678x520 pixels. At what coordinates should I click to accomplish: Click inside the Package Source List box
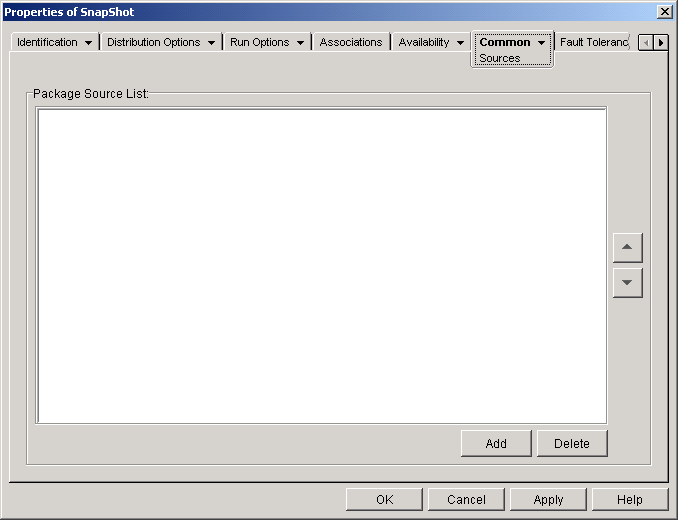(321, 265)
